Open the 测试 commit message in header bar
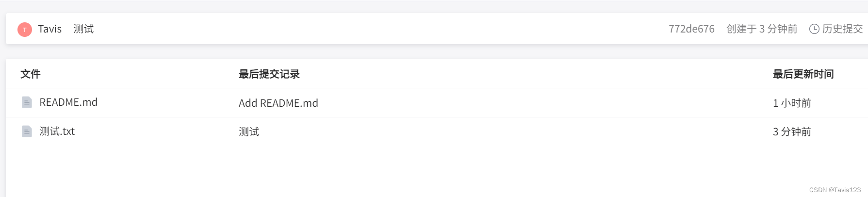Image resolution: width=868 pixels, height=197 pixels. click(x=83, y=29)
